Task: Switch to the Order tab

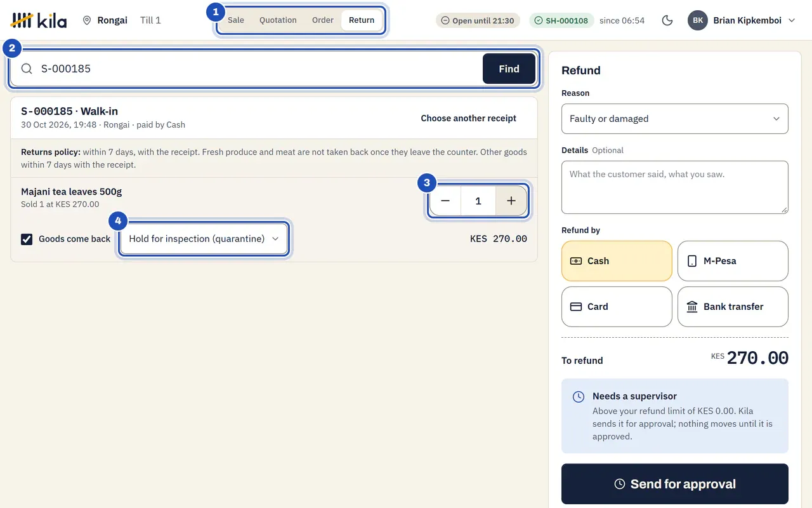Action: click(x=323, y=20)
